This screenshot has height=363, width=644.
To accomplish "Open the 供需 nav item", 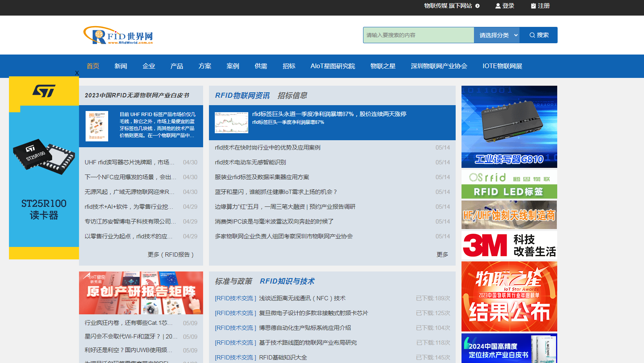I will click(261, 66).
